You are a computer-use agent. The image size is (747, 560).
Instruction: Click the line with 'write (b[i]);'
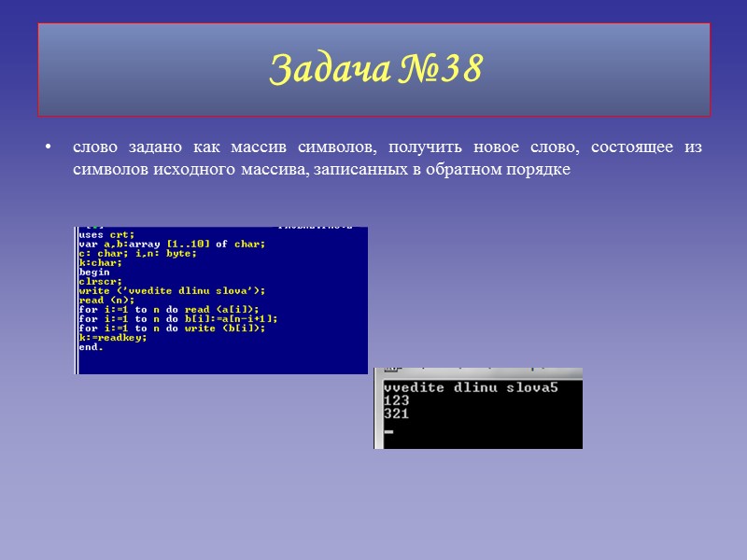172,329
